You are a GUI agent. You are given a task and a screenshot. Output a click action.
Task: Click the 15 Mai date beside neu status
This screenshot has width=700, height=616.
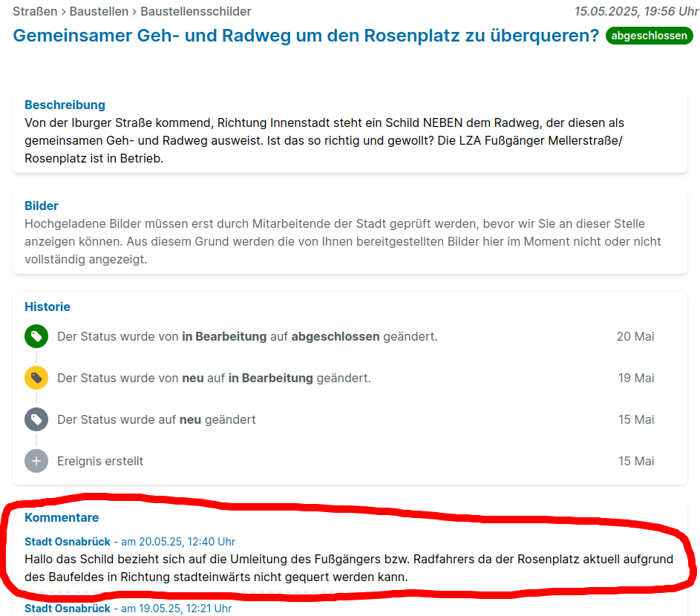pos(635,419)
